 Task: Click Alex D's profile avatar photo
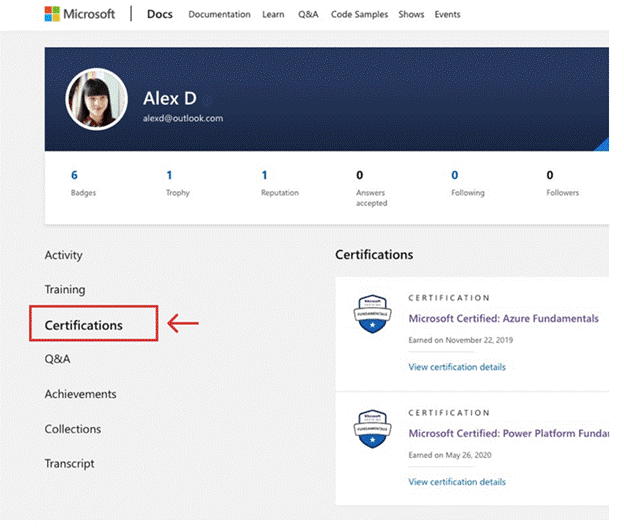pos(97,99)
